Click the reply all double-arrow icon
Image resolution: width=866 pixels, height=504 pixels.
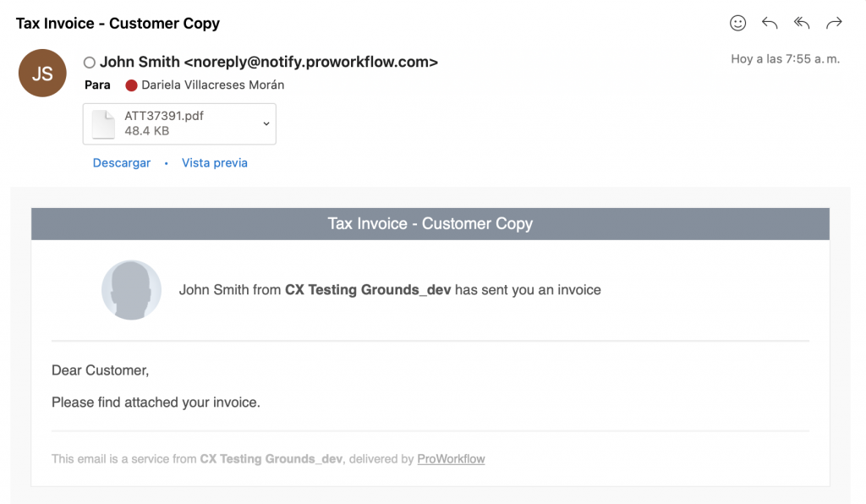pyautogui.click(x=802, y=23)
